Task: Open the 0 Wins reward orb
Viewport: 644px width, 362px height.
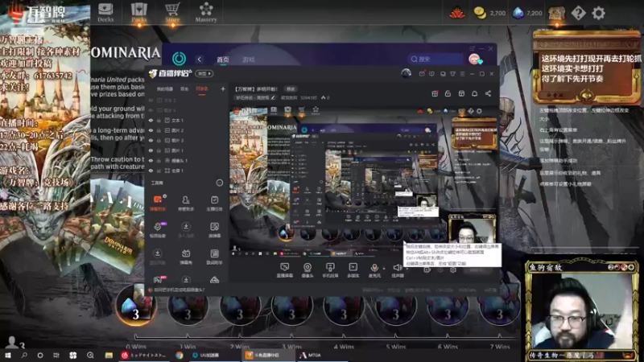Action: coord(135,306)
